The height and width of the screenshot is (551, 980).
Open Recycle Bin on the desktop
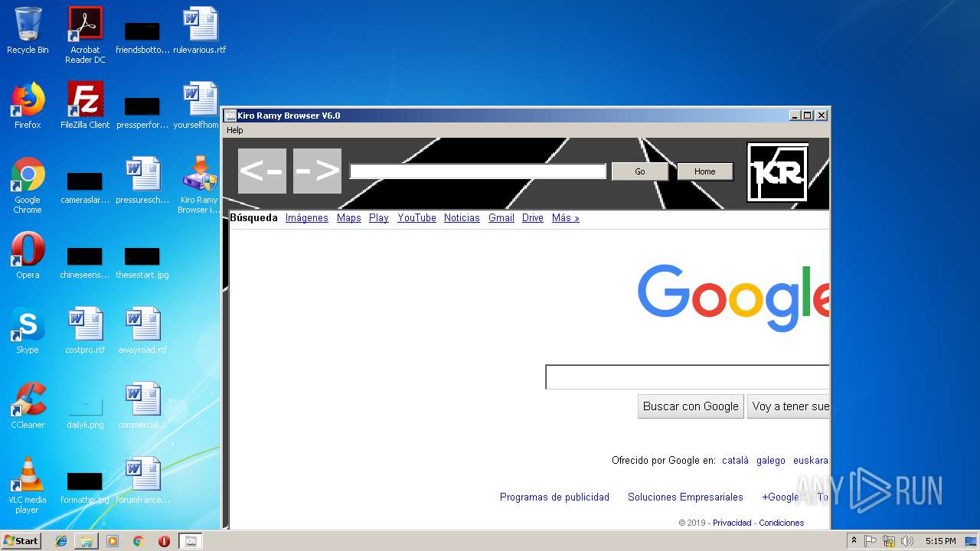(28, 31)
